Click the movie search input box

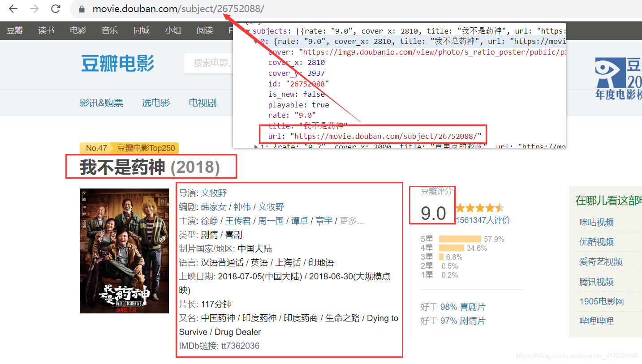(x=208, y=63)
